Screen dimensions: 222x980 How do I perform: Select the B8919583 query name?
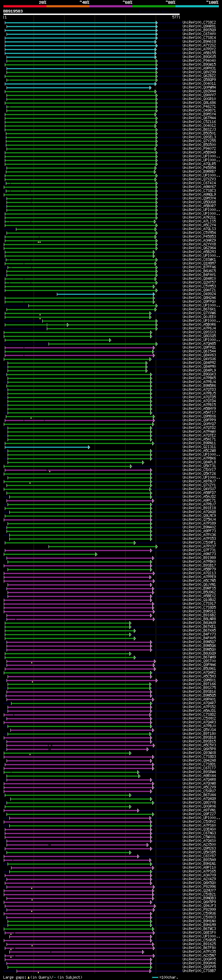(13, 11)
